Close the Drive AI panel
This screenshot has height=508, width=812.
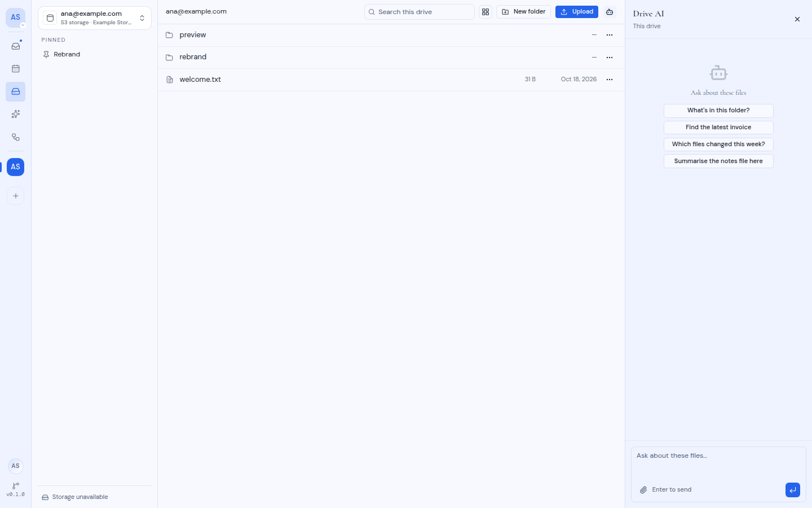(x=797, y=19)
